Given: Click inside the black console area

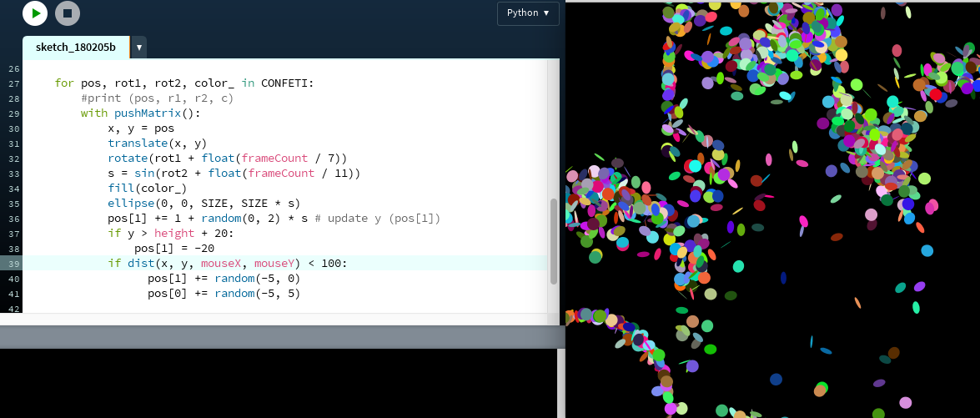Looking at the screenshot, I should click(x=275, y=382).
